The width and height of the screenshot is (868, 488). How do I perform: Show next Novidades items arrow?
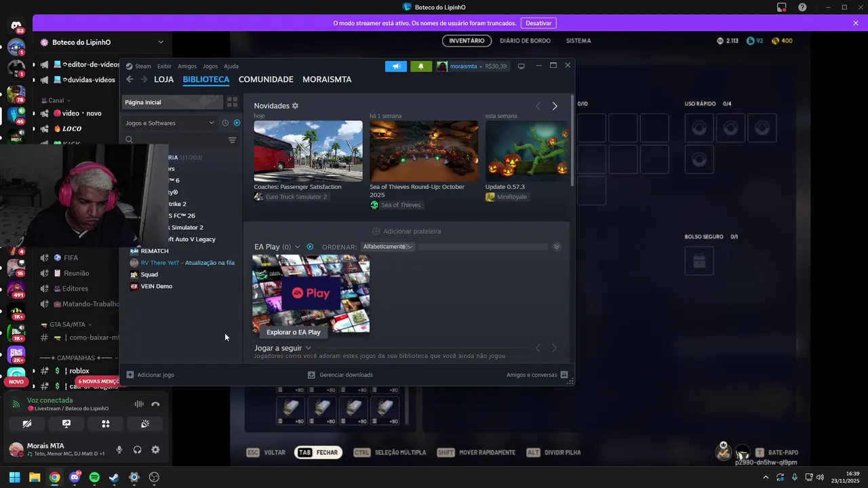tap(555, 106)
